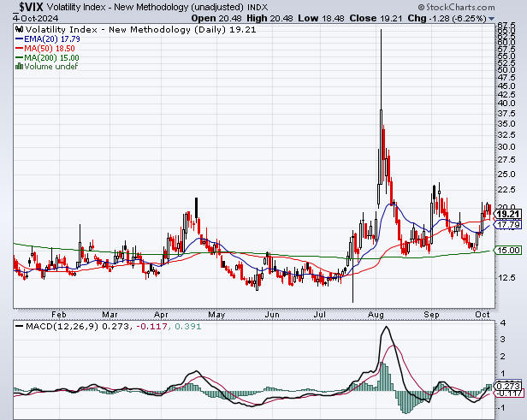
Task: Click the Aug month label on the time axis
Action: pyautogui.click(x=376, y=315)
